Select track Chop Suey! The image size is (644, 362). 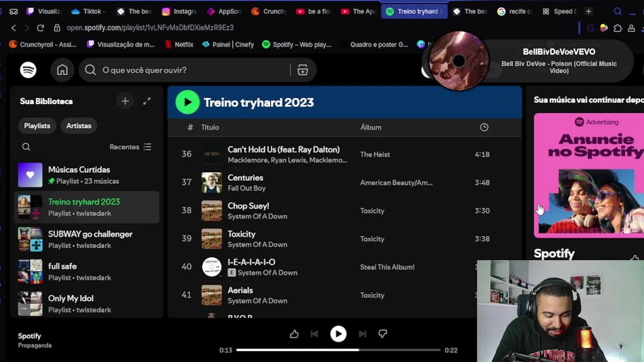345,211
